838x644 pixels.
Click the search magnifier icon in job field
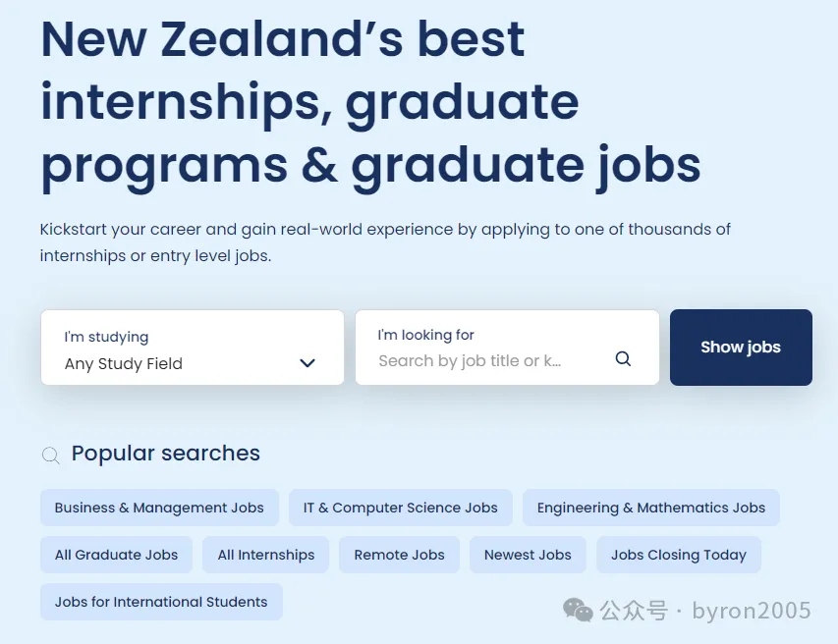tap(623, 359)
